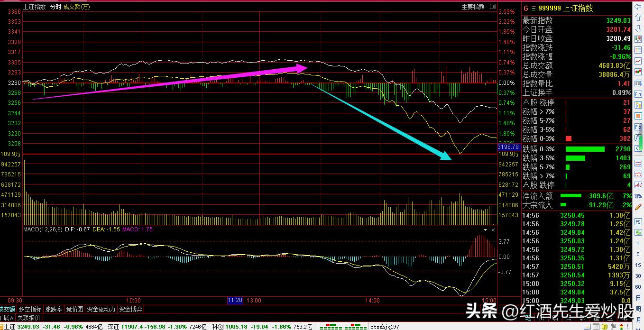The width and height of the screenshot is (644, 330).
Task: Click the 深证 11907.4 status bar entry
Action: click(x=157, y=326)
